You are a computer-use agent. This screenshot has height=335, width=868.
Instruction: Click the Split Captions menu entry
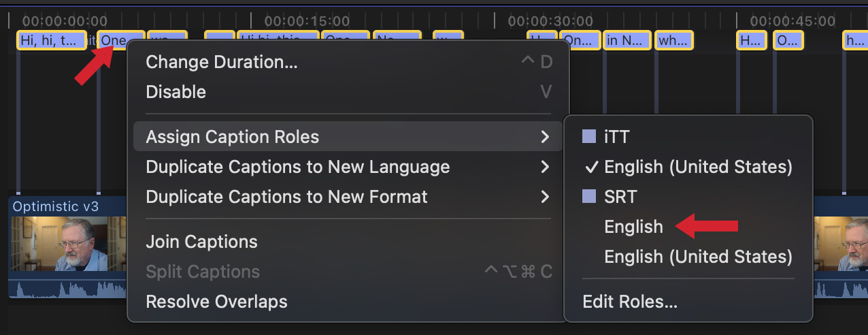click(203, 272)
